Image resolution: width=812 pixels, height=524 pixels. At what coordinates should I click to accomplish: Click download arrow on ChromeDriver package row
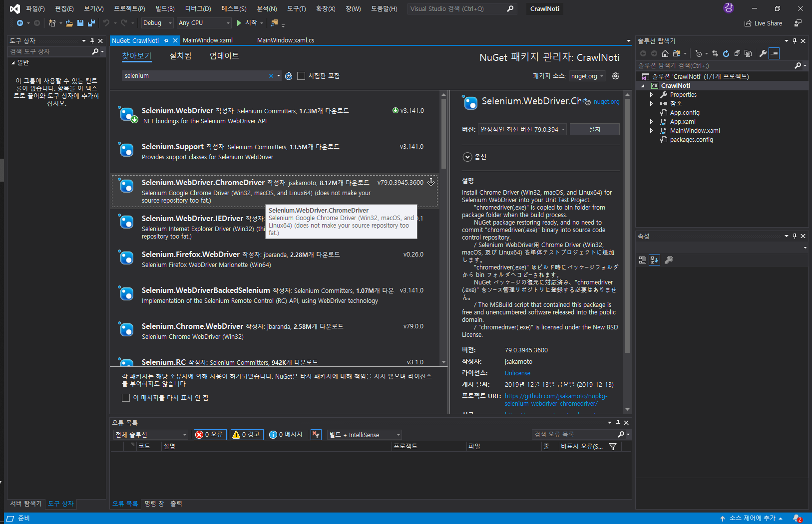point(431,182)
